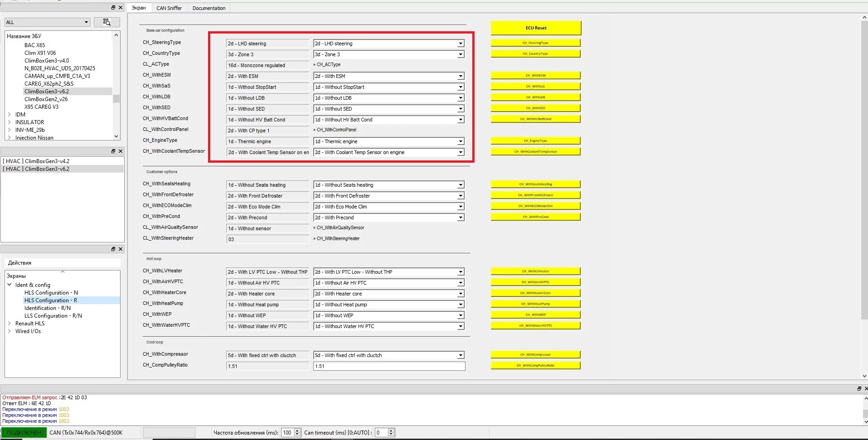The width and height of the screenshot is (868, 440).
Task: Open the Documentation tab
Action: click(x=209, y=8)
